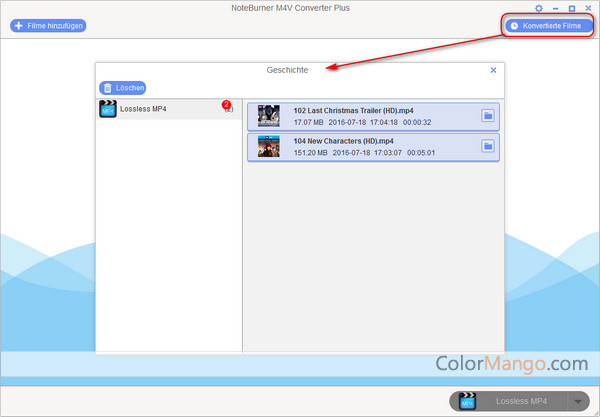The height and width of the screenshot is (417, 600).
Task: Open the settings gear icon
Action: (x=539, y=8)
